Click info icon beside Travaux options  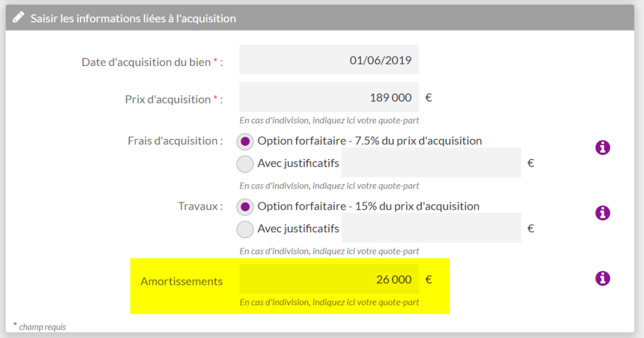coord(602,213)
